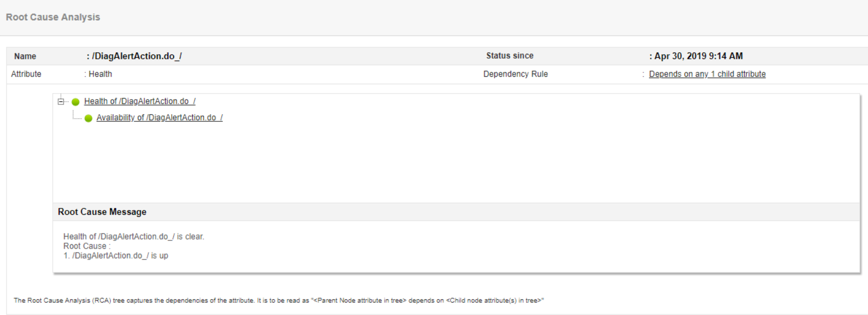Open Availability of /DiagAlertAction.do_/ link

[159, 118]
